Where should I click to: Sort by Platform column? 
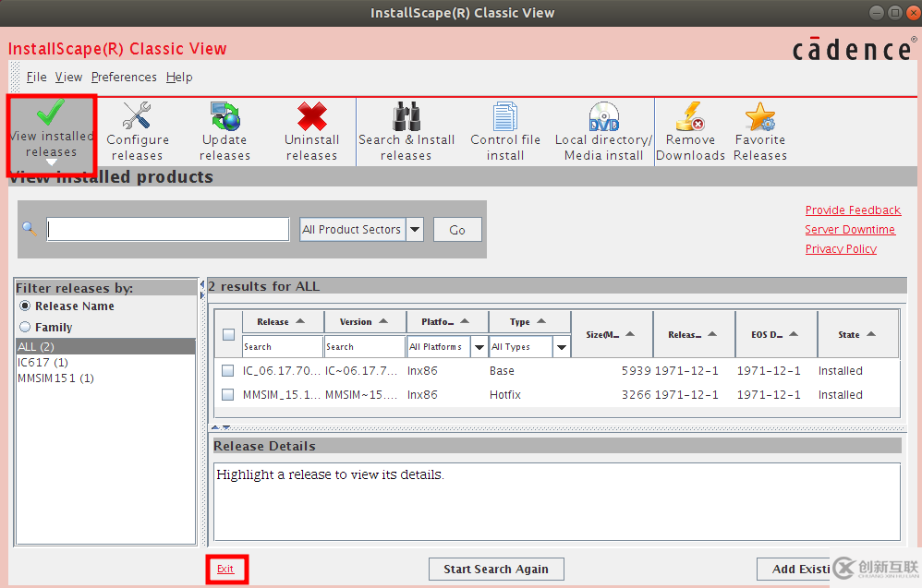click(447, 322)
